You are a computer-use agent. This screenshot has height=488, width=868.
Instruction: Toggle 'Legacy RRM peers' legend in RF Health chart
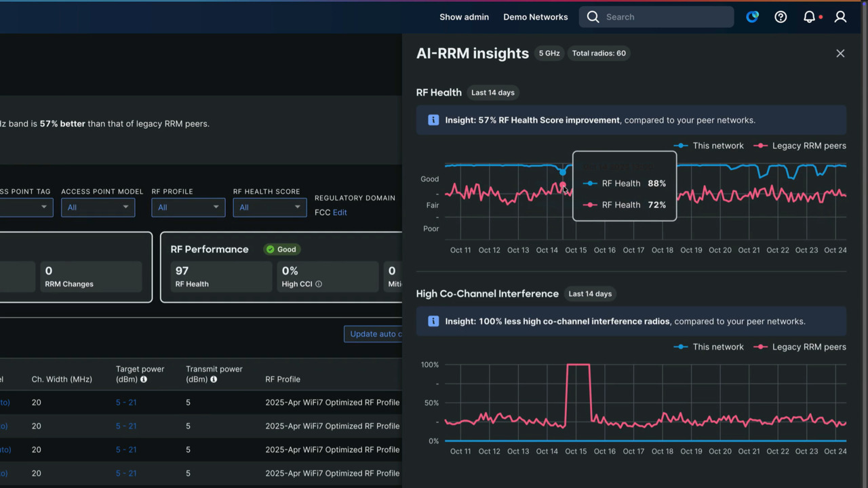tap(800, 146)
